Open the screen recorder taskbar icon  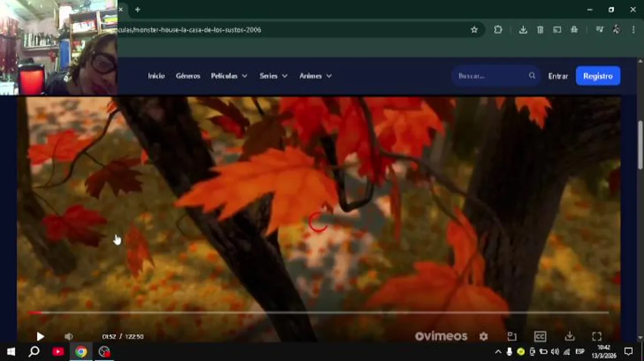tap(104, 351)
